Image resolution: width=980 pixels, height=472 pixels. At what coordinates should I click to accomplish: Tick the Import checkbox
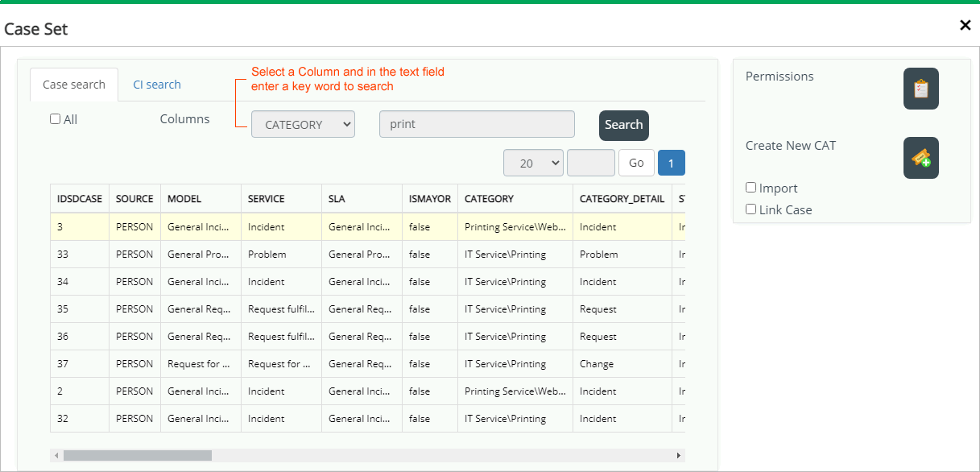[x=751, y=188]
